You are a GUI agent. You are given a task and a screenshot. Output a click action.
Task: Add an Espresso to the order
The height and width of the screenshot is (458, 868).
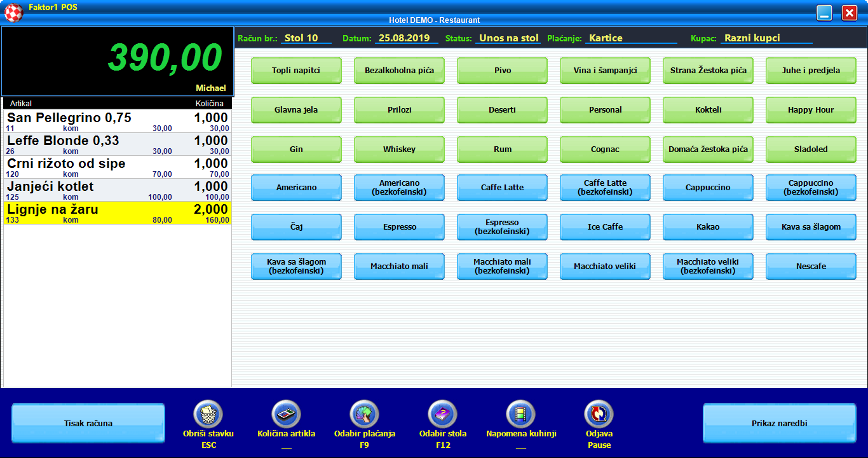click(x=399, y=227)
